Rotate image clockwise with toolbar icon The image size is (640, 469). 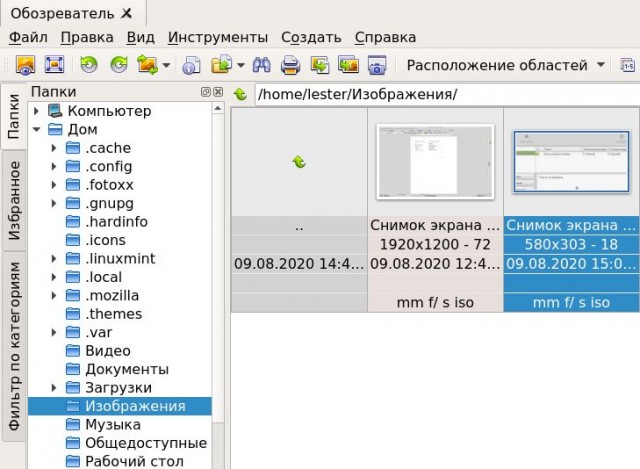119,65
